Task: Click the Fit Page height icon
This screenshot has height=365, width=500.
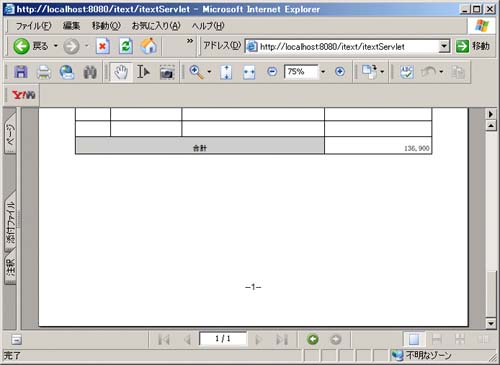Action: (x=226, y=72)
